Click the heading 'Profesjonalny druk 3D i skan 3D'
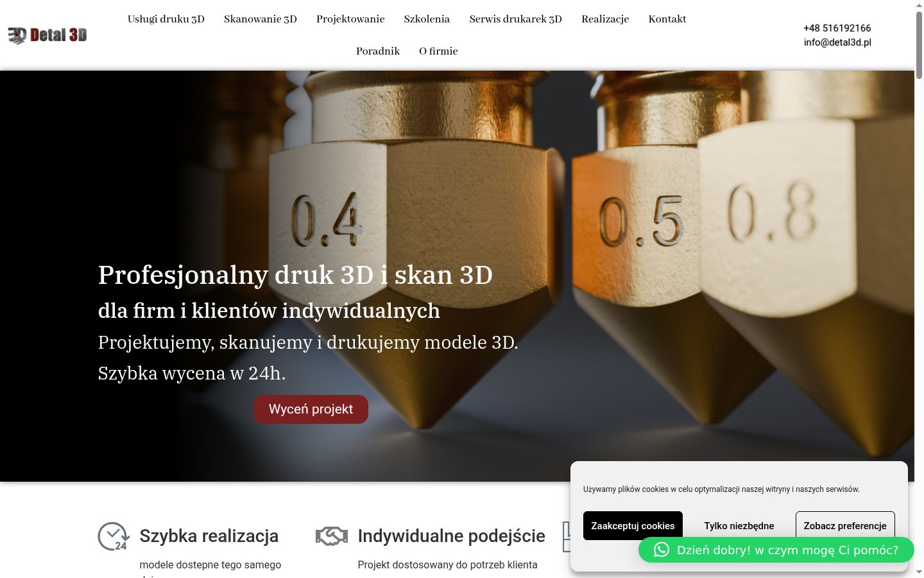Image resolution: width=924 pixels, height=578 pixels. point(295,275)
